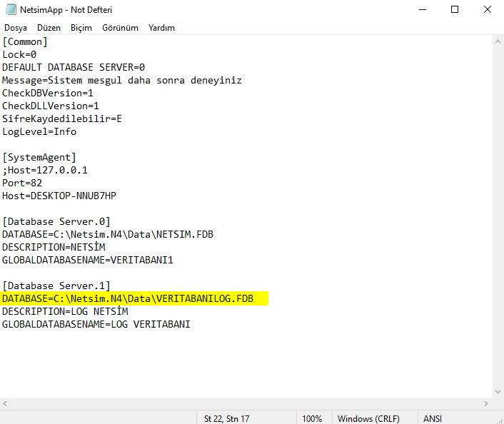This screenshot has height=424, width=504.
Task: Click the LogLevel=Info line
Action: click(39, 132)
